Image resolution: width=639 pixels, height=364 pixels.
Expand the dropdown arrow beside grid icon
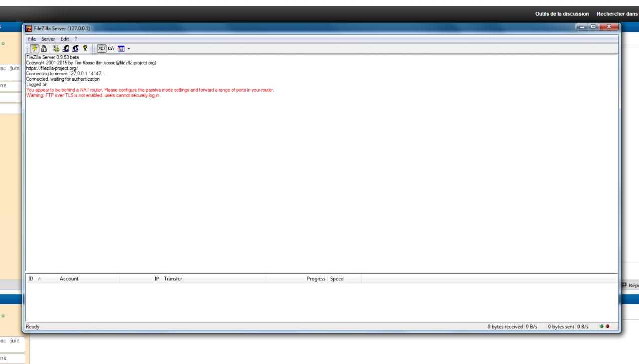tap(129, 49)
